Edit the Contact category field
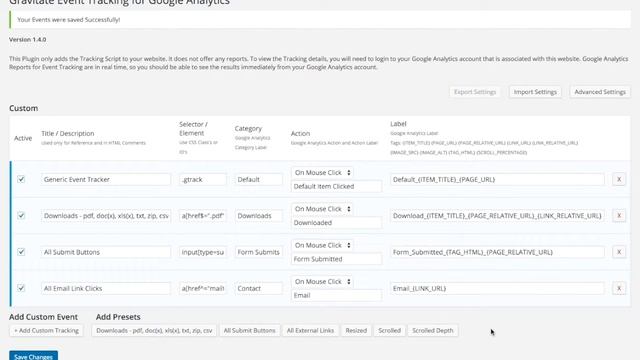 point(258,288)
